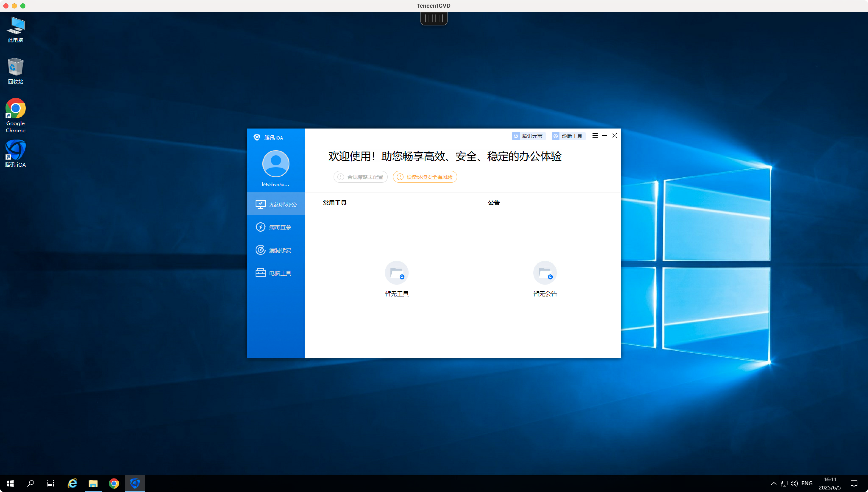Open the Windows Start menu
This screenshot has height=492, width=868.
pyautogui.click(x=10, y=484)
